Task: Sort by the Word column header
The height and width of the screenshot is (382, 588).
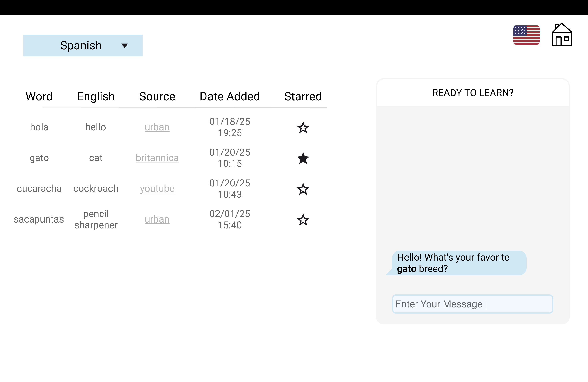Action: pos(39,96)
